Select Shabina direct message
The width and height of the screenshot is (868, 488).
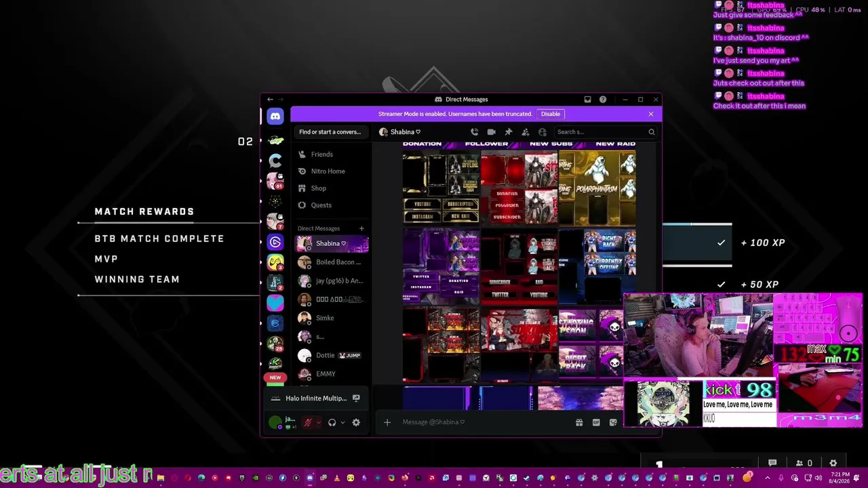[332, 244]
